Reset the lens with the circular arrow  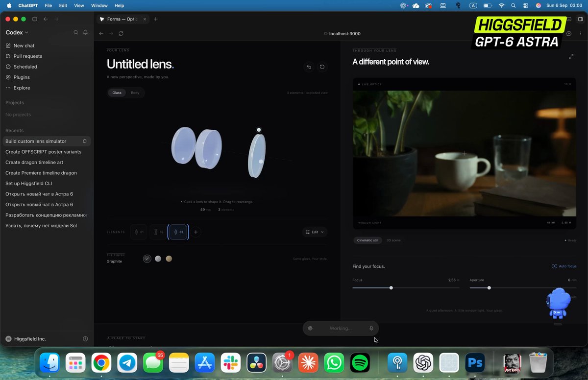coord(322,67)
